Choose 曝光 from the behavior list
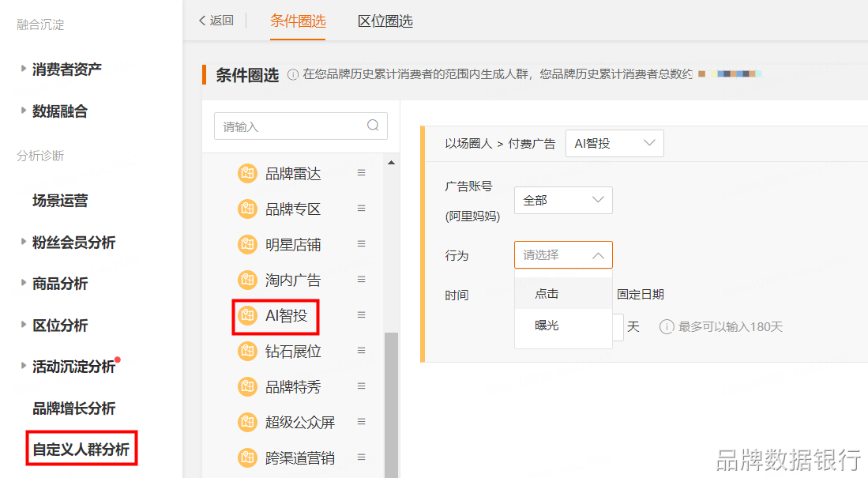This screenshot has height=478, width=868. coord(547,325)
